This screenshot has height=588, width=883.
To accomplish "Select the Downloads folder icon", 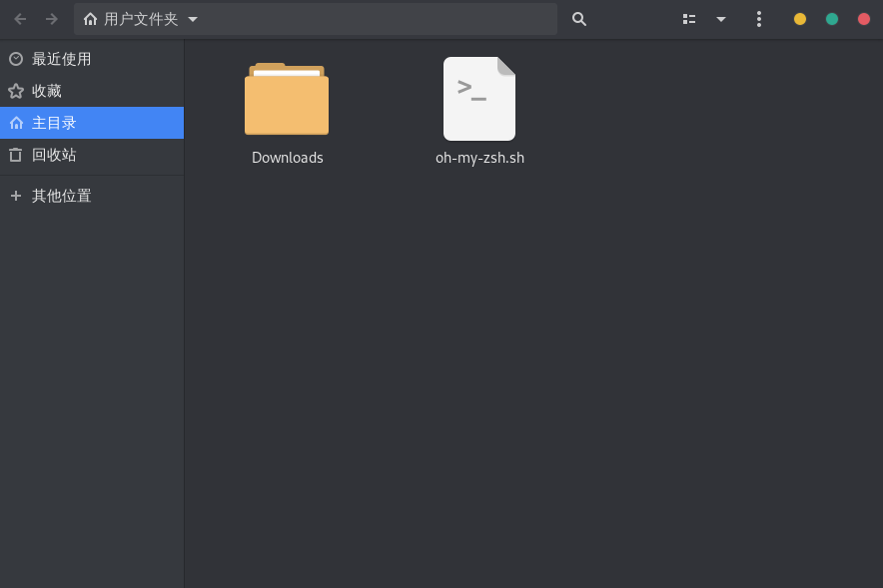I will 287,100.
